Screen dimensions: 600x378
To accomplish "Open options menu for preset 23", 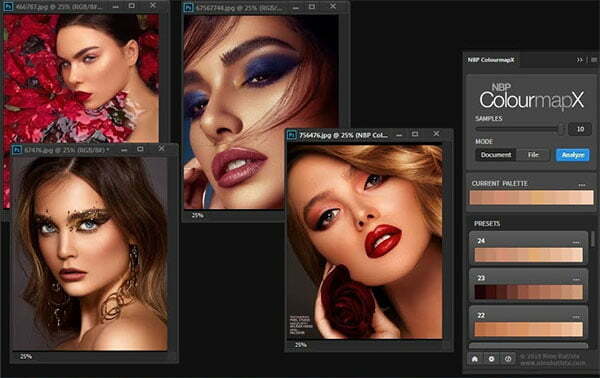I will 576,280.
